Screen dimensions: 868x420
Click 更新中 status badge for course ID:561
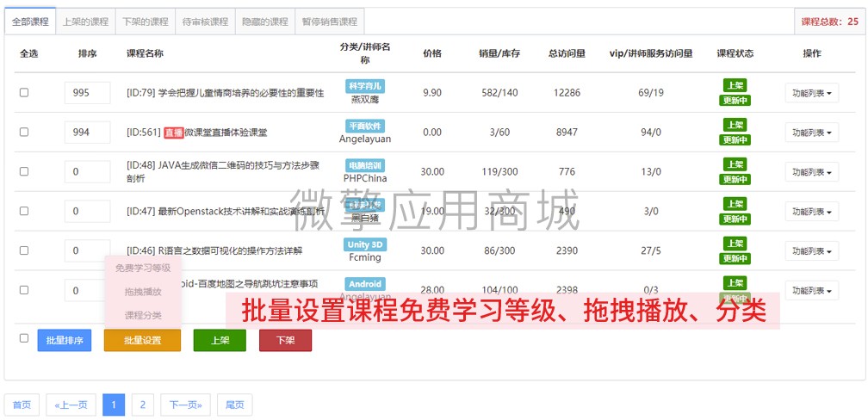click(735, 140)
